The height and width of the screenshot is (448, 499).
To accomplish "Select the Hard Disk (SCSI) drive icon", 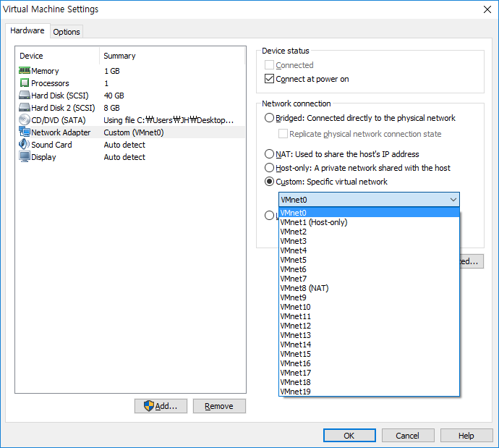I will pos(25,96).
